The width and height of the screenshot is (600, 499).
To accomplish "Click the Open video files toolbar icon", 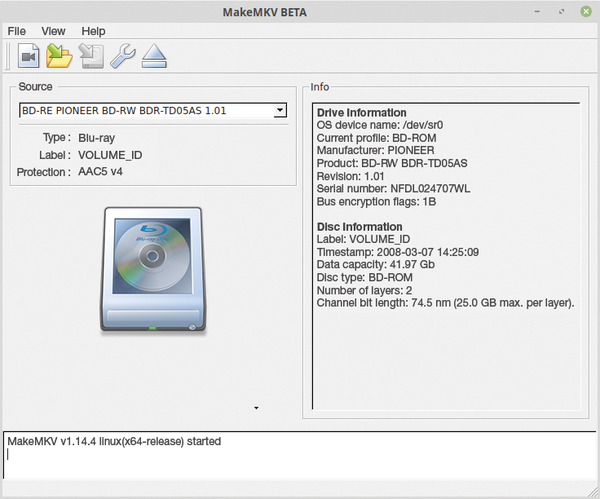I will click(x=29, y=56).
